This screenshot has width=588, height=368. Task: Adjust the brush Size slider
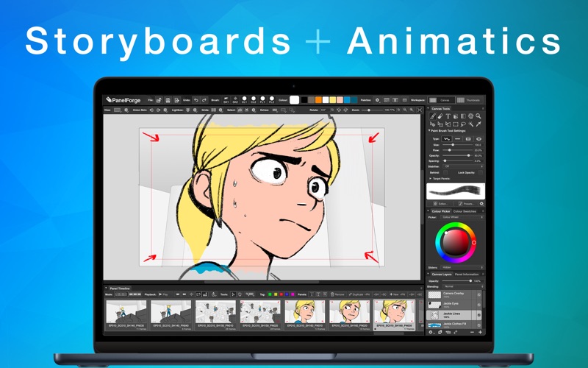coord(457,145)
